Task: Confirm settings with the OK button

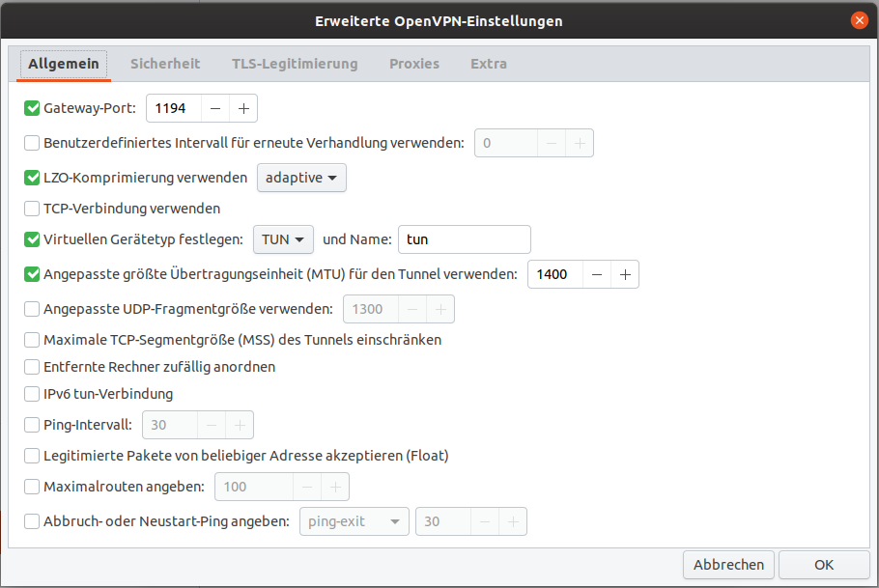Action: 824,565
